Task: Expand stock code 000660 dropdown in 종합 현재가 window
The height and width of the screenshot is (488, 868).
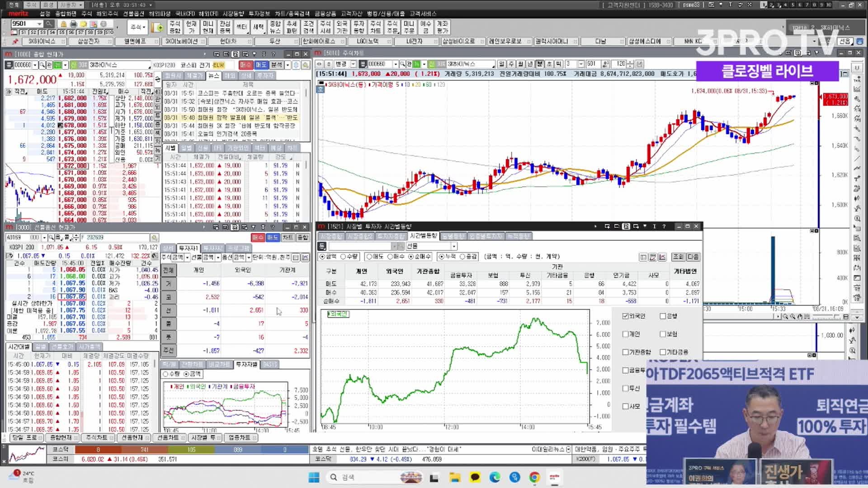Action: click(x=35, y=65)
